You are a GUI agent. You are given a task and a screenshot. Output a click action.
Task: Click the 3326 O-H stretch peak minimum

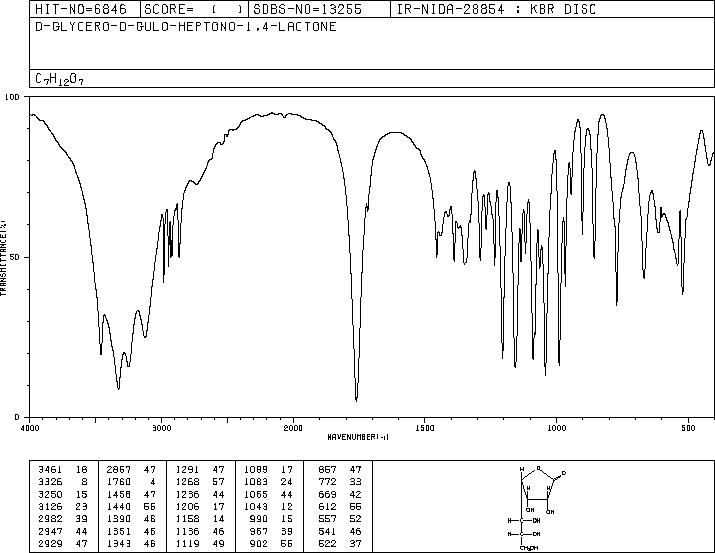click(119, 388)
